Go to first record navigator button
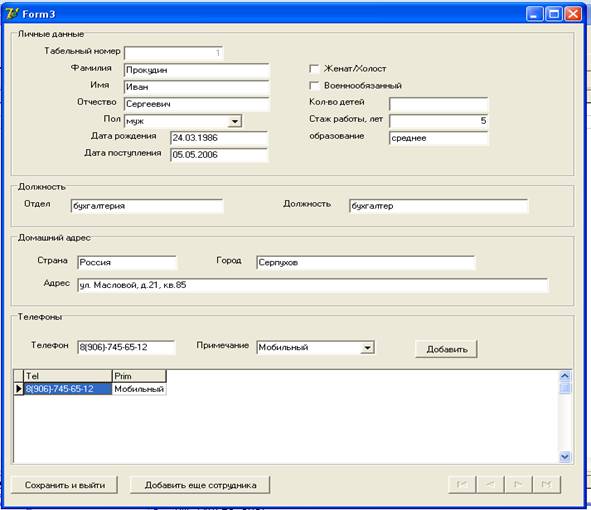The width and height of the screenshot is (591, 510). click(462, 484)
